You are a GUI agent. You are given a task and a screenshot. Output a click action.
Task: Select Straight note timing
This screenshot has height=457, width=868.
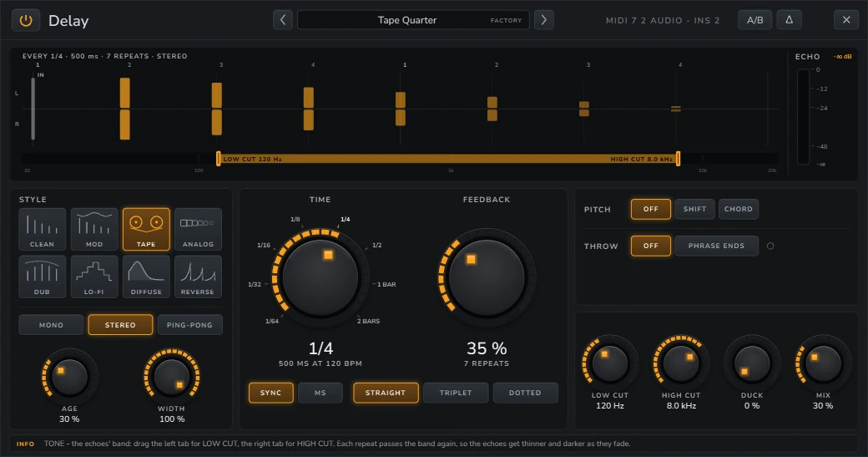[386, 393]
